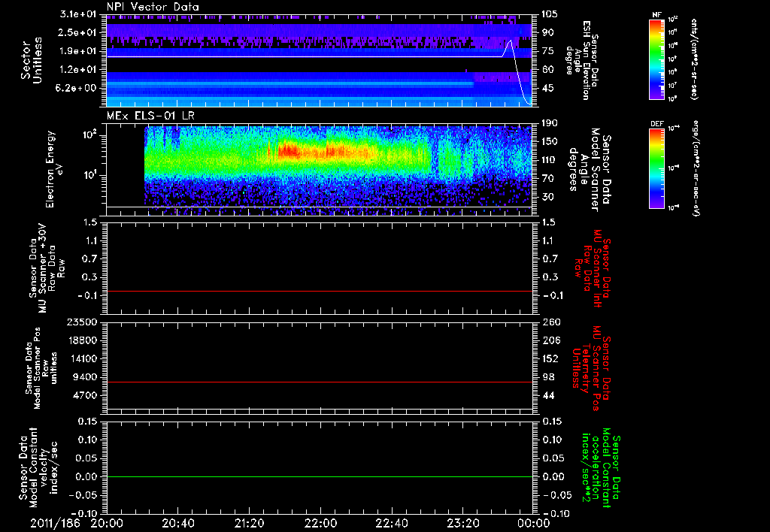The width and height of the screenshot is (770, 532).
Task: Click the 3.1e+01 sector tick label
Action: pos(77,14)
